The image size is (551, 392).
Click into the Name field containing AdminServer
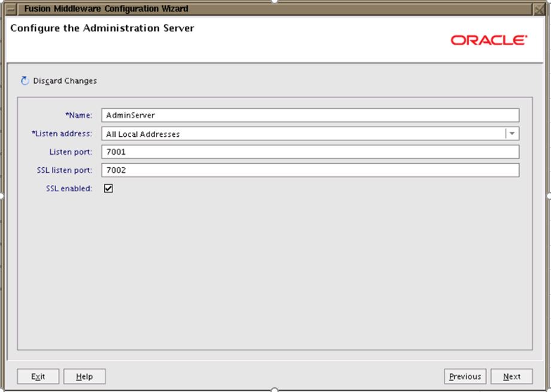point(310,115)
